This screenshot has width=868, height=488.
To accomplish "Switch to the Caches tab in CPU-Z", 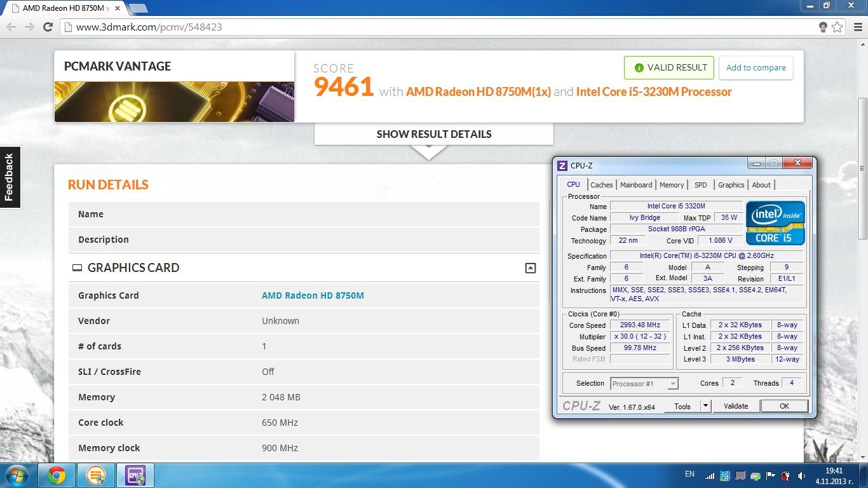I will [x=601, y=185].
